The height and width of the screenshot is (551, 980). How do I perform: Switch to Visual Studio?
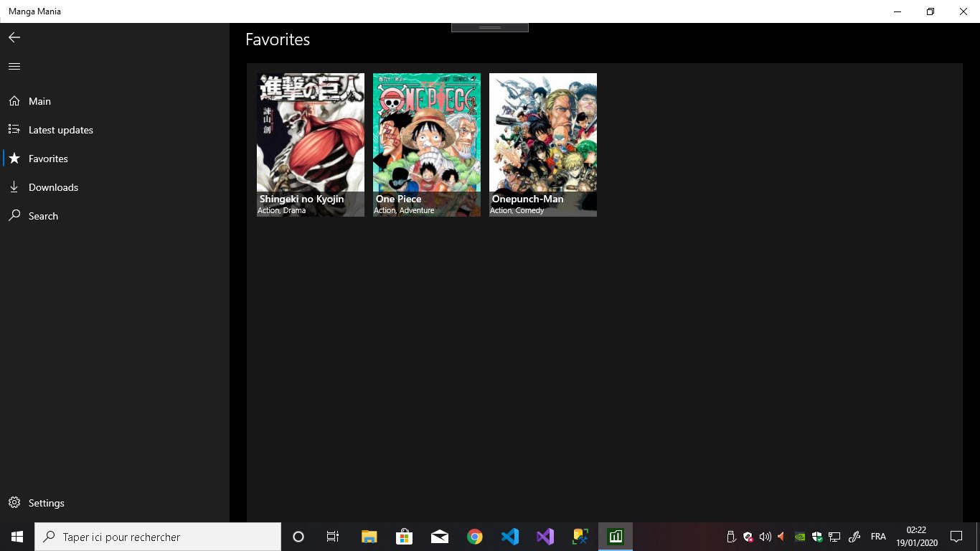click(545, 537)
